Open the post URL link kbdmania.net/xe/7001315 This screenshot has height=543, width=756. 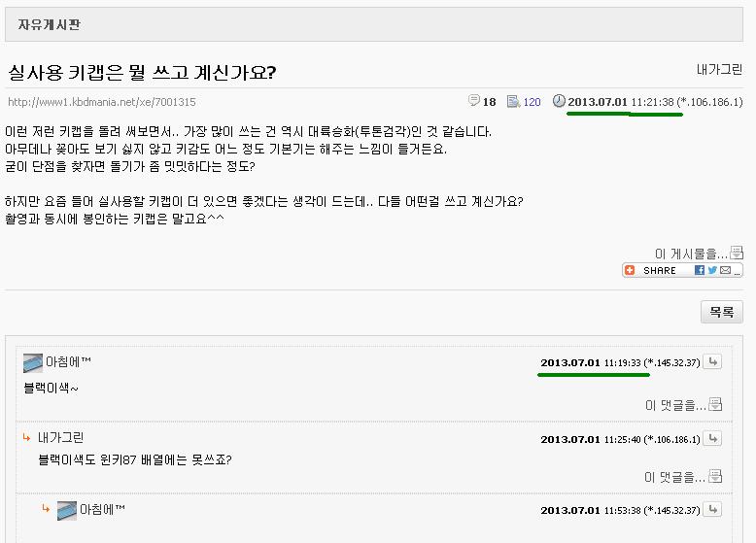(x=102, y=102)
